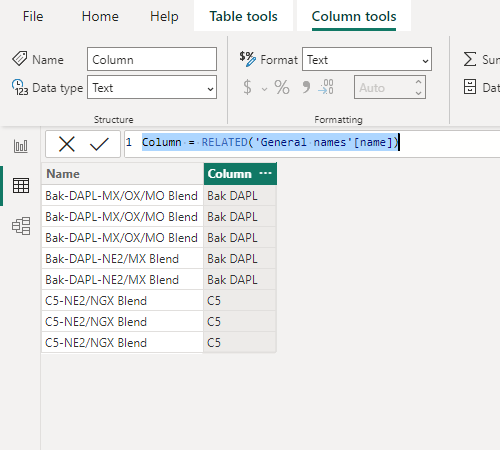Screen dimensions: 500x450
Task: Click the Data type icon
Action: point(20,87)
